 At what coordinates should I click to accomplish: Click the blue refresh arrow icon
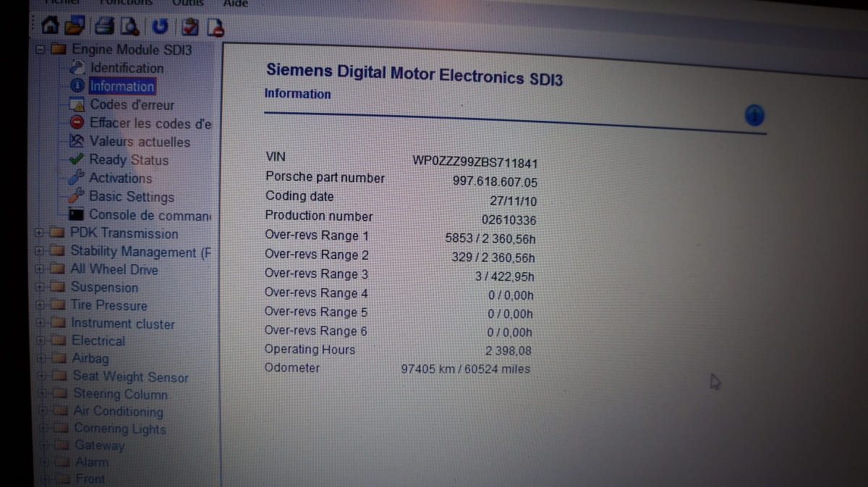[x=160, y=28]
